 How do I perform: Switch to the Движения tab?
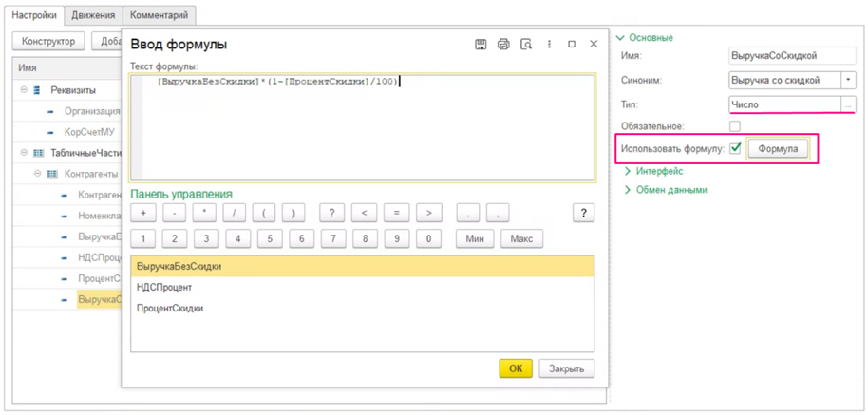pyautogui.click(x=93, y=15)
